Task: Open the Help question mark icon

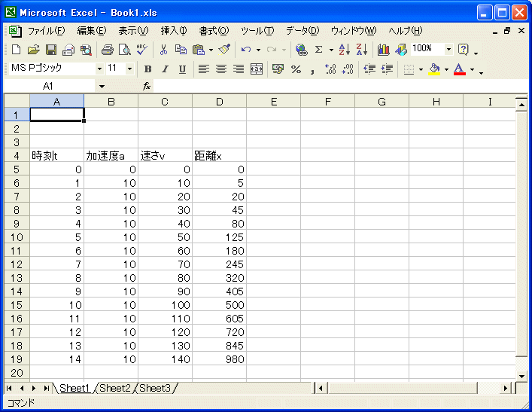Action: click(463, 50)
